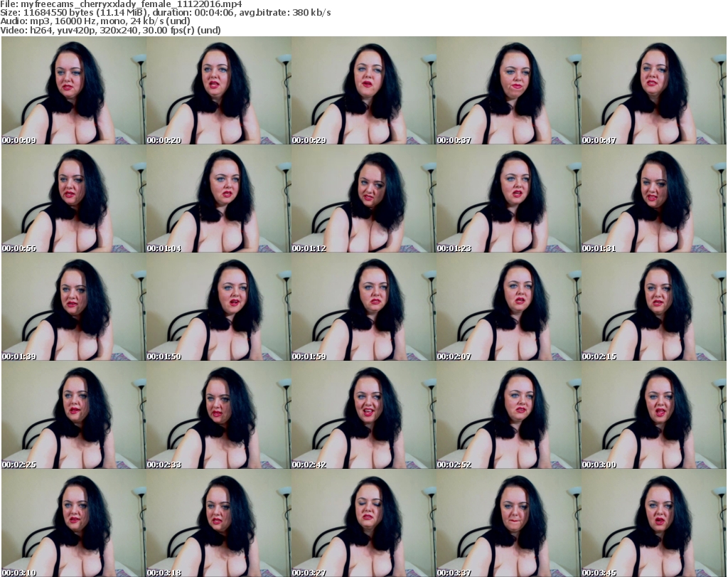The image size is (728, 577).
Task: Open the thumbnail stamped 00:00:09
Action: [x=74, y=90]
